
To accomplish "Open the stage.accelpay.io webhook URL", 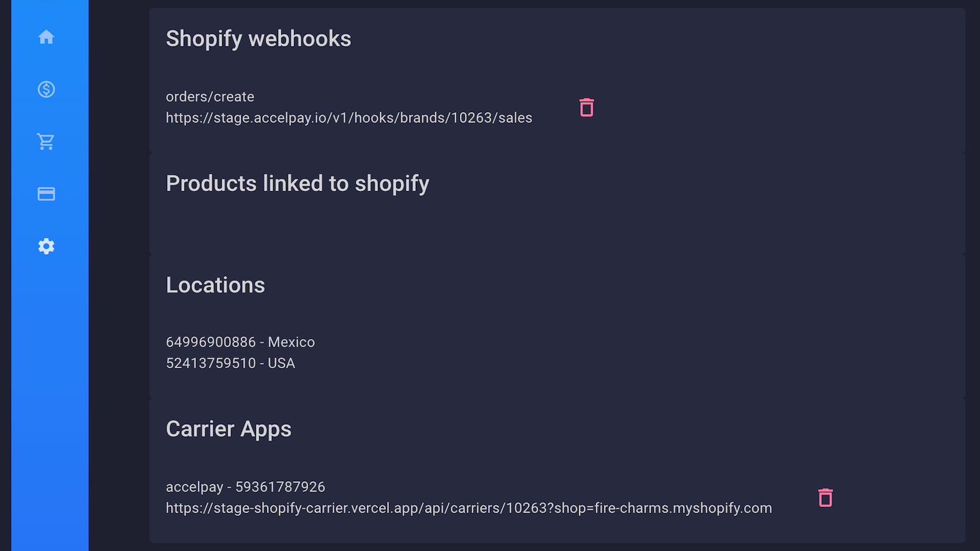I will [349, 118].
